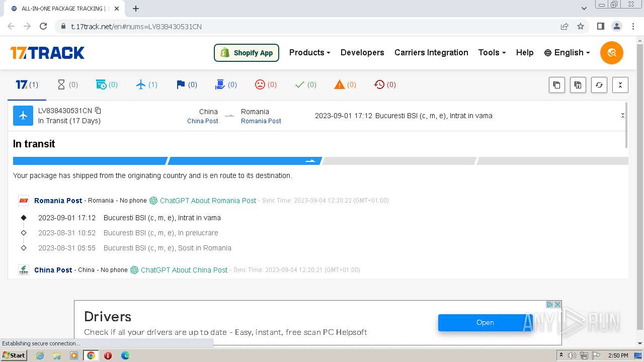Close the ALL-IN-ONE PACKAGE TRACKING tab
Screen dimensions: 644x362
point(117,9)
